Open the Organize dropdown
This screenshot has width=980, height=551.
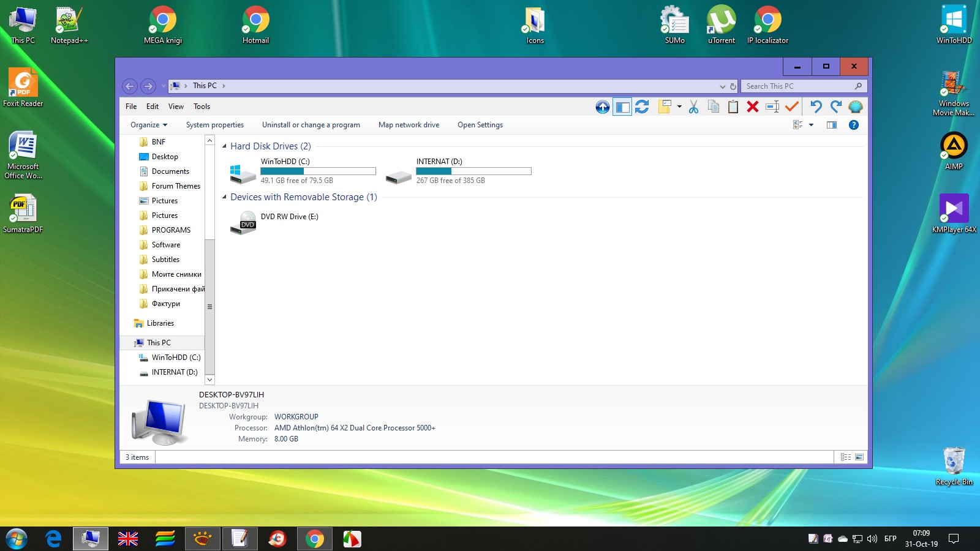click(x=149, y=125)
